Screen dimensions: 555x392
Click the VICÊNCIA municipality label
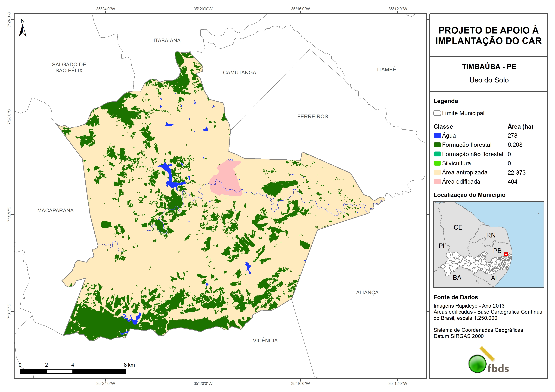coord(265,340)
